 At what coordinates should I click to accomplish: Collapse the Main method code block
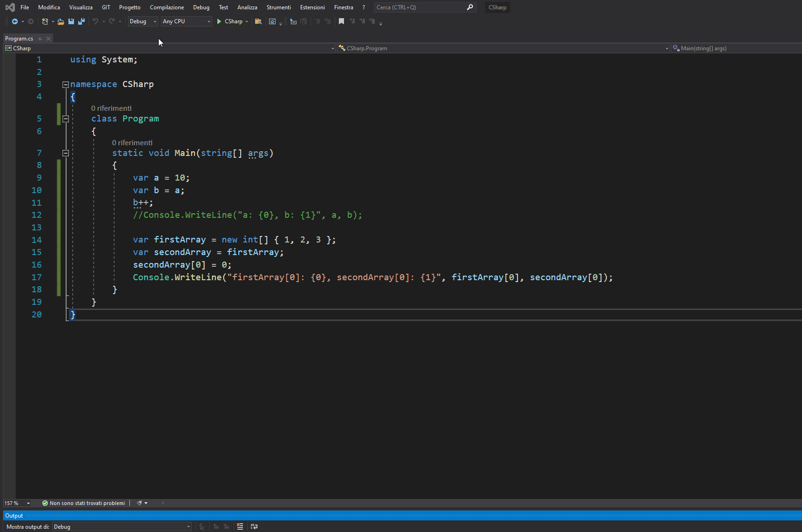point(66,153)
